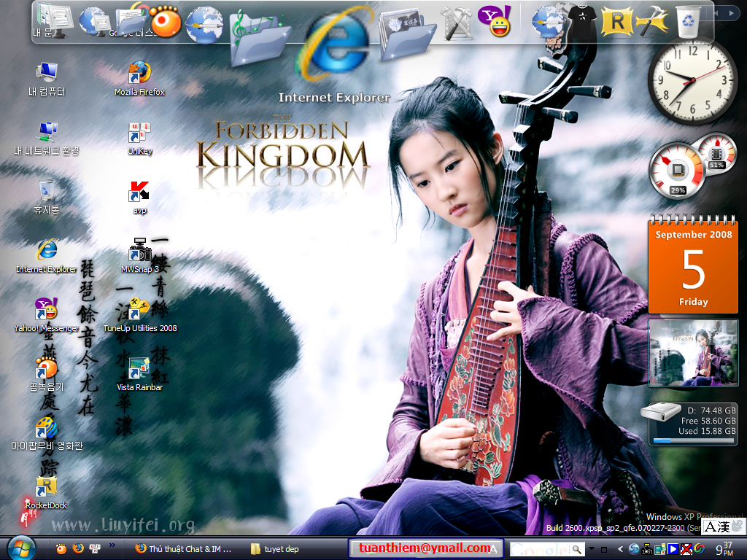
Task: Launch Yahoo Messenger from the dock
Action: pyautogui.click(x=495, y=21)
